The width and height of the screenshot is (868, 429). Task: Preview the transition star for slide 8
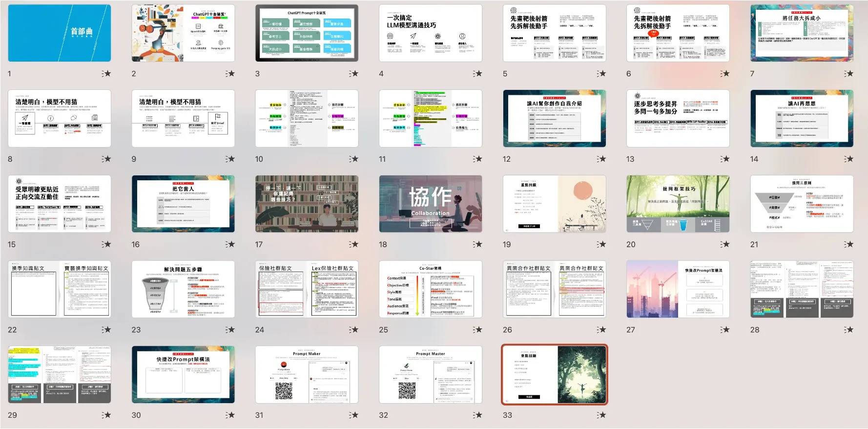(x=106, y=159)
